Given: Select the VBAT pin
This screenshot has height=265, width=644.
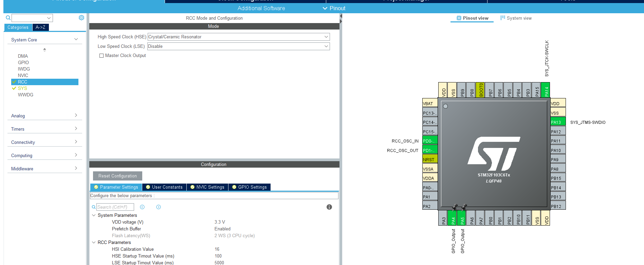Looking at the screenshot, I should (x=430, y=103).
